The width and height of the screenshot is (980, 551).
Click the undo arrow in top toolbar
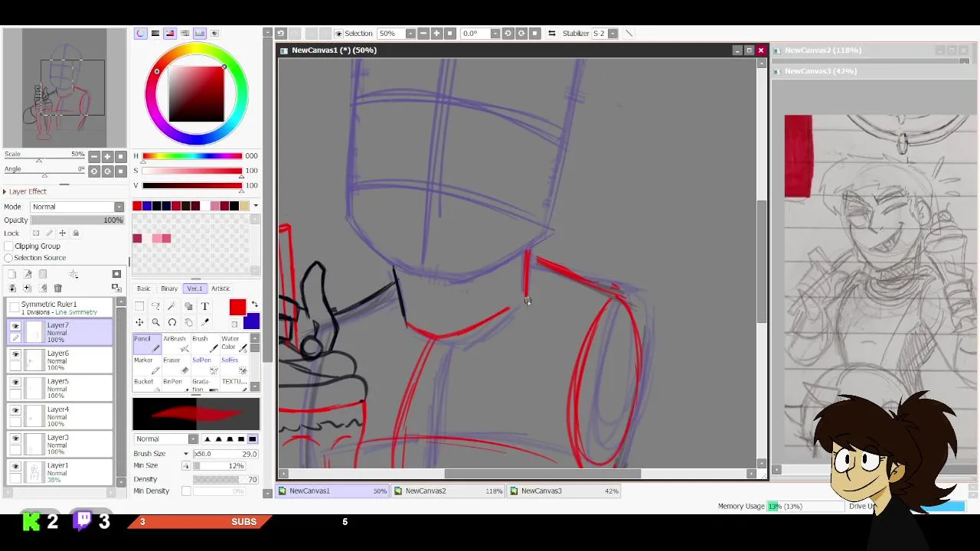[x=281, y=33]
